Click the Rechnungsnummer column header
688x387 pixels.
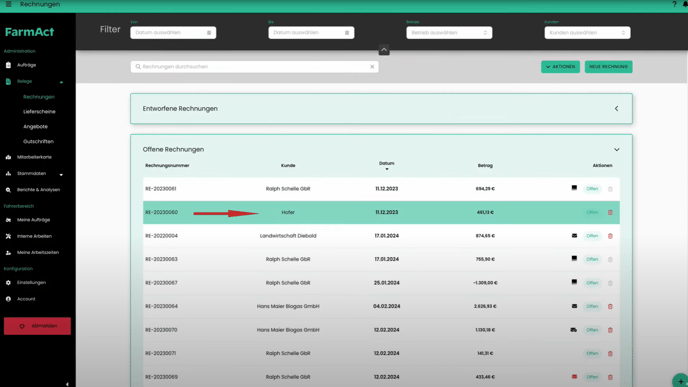tap(167, 165)
